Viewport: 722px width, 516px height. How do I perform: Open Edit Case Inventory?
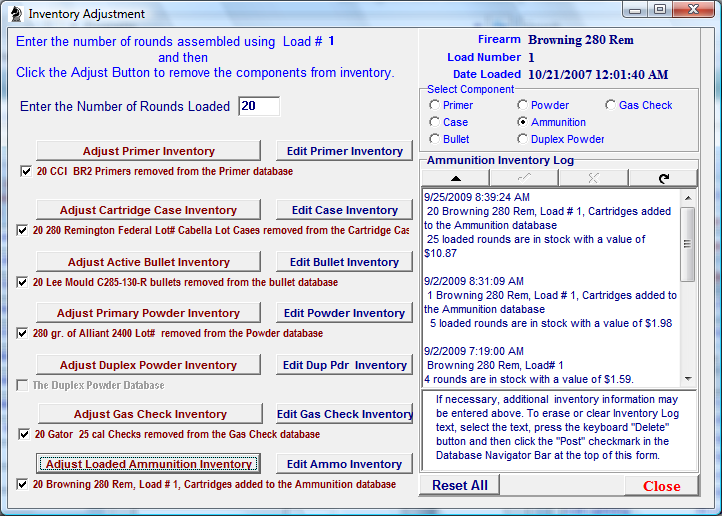(x=344, y=210)
